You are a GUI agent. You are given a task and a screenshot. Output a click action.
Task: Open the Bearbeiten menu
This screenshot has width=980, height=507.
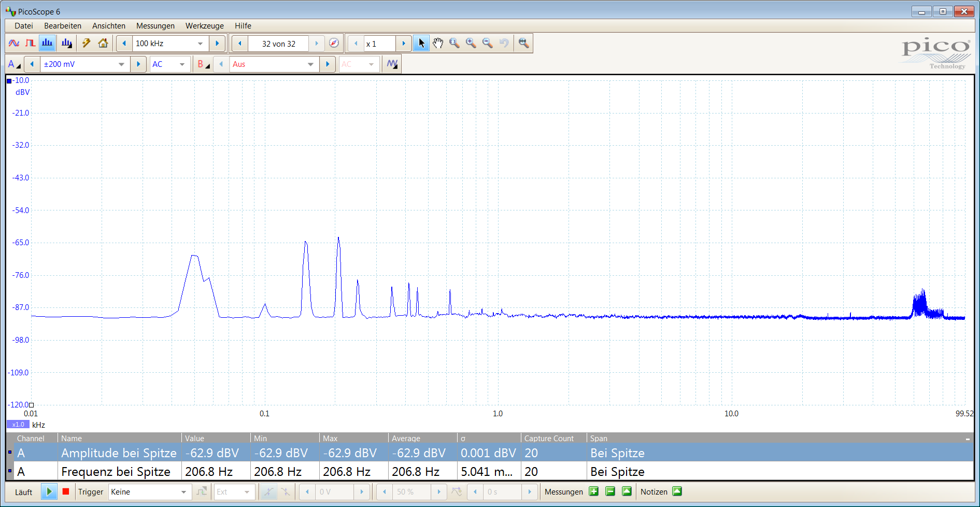tap(63, 26)
